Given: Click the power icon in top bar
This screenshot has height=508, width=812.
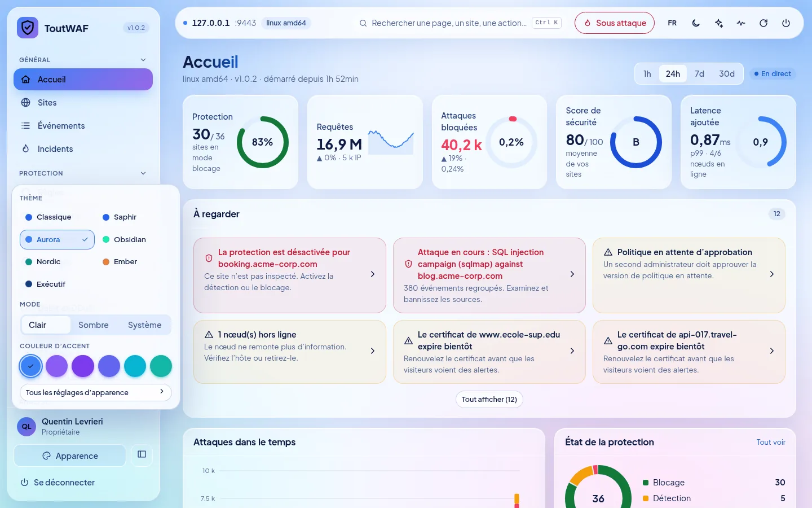Looking at the screenshot, I should click(x=786, y=23).
